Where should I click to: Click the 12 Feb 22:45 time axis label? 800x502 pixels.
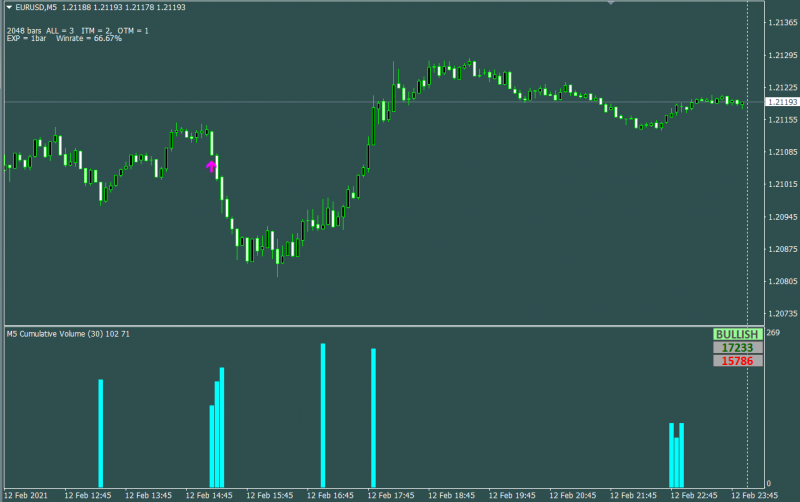(x=694, y=495)
